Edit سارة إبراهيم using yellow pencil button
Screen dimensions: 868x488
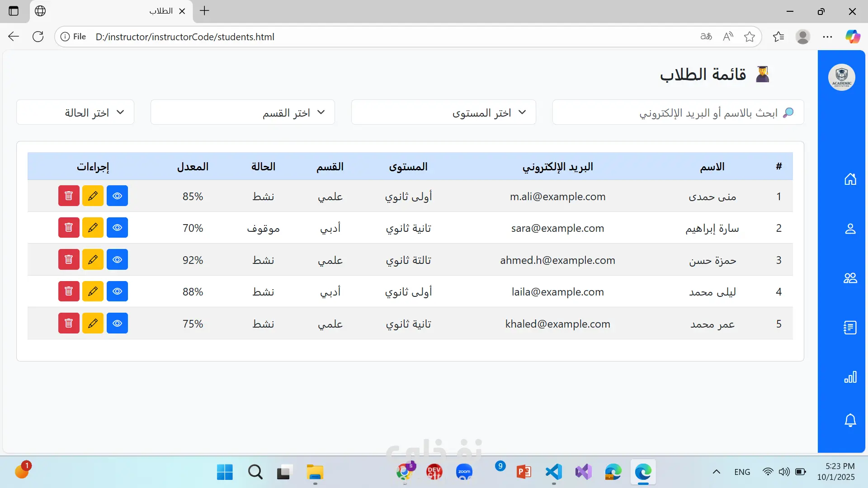(x=93, y=228)
